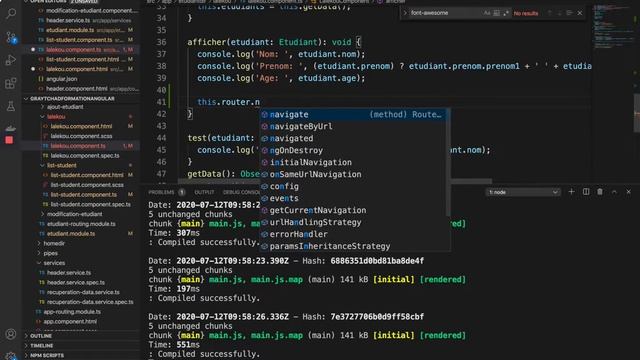Open etudiant-routing.module.ts file

tap(81, 224)
